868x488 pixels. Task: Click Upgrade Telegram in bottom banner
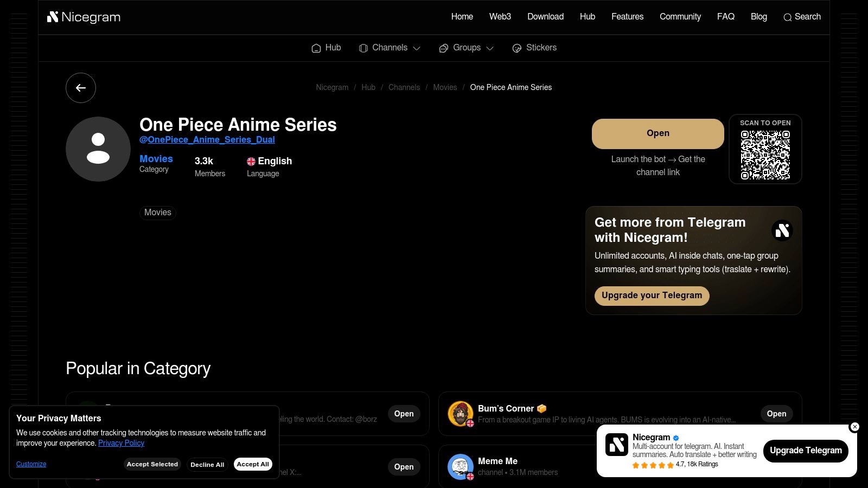[806, 451]
